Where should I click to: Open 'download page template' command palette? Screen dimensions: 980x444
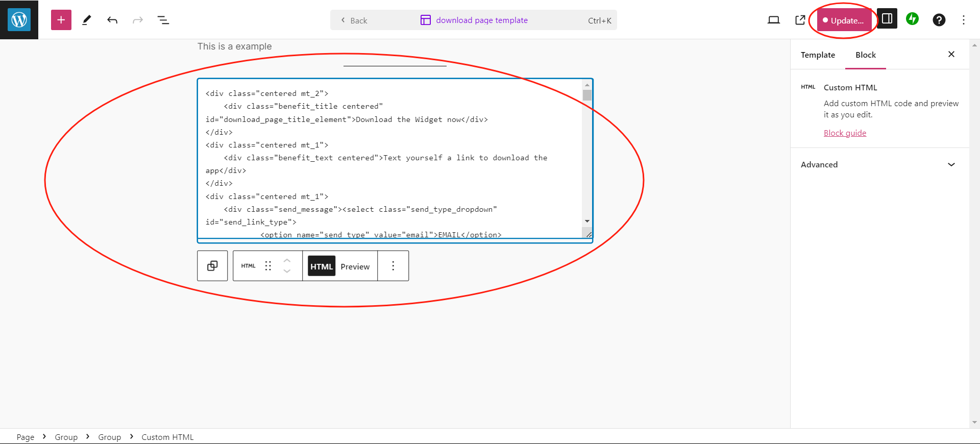coord(474,20)
